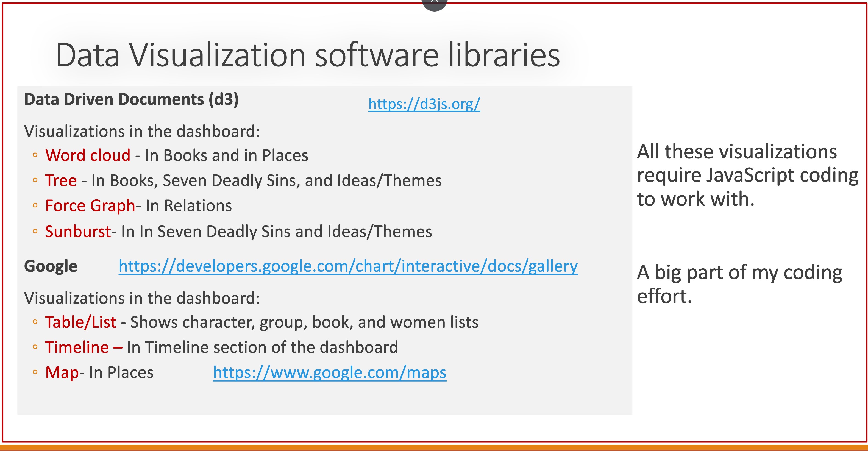Select the red 'Tree' bullet text
The image size is (868, 451).
pyautogui.click(x=61, y=180)
